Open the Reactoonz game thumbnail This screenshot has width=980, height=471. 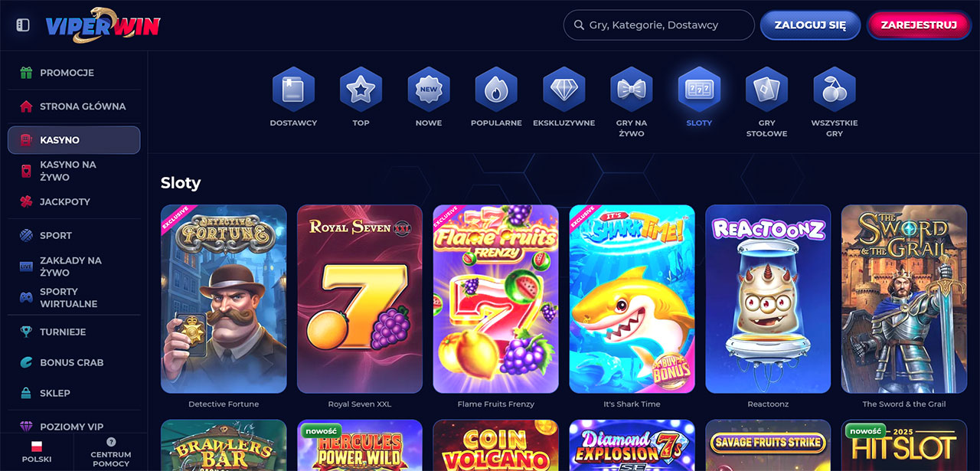(768, 299)
